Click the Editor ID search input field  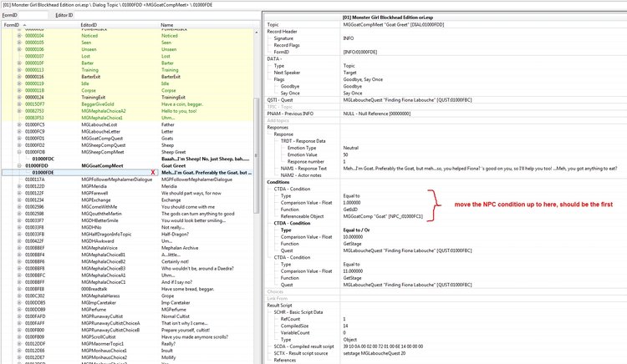click(167, 15)
